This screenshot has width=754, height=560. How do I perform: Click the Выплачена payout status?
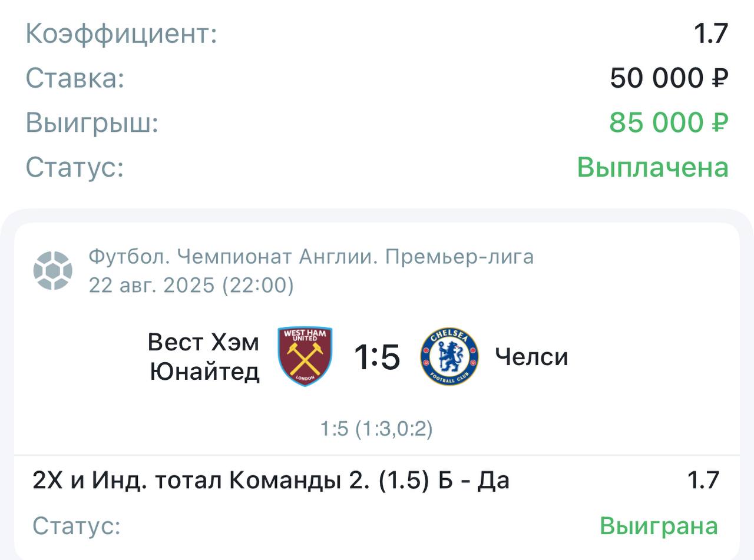coord(653,167)
